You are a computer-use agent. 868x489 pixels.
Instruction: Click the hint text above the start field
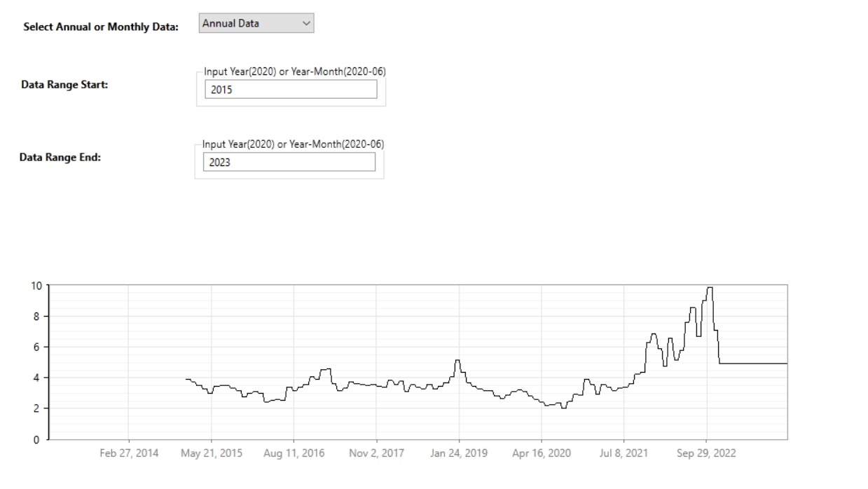295,71
